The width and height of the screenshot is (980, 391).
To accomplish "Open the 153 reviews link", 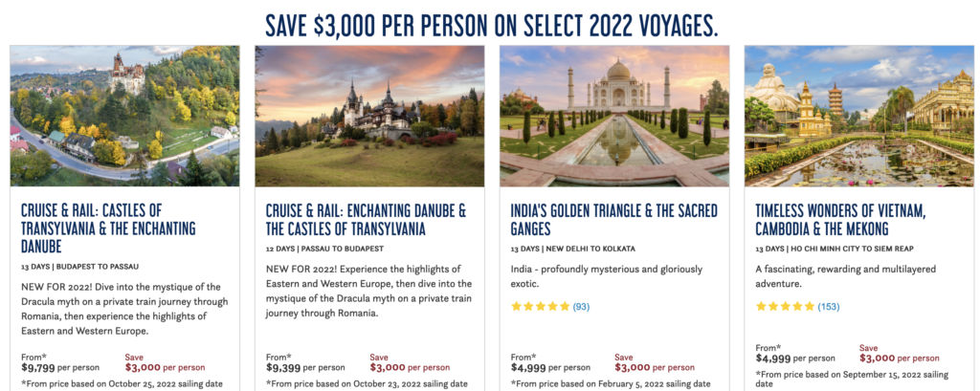I will (829, 307).
